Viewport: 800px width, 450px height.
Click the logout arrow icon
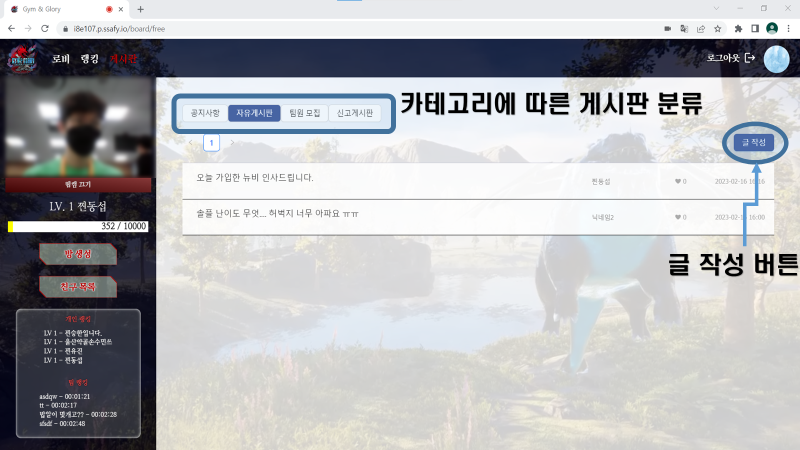point(749,58)
